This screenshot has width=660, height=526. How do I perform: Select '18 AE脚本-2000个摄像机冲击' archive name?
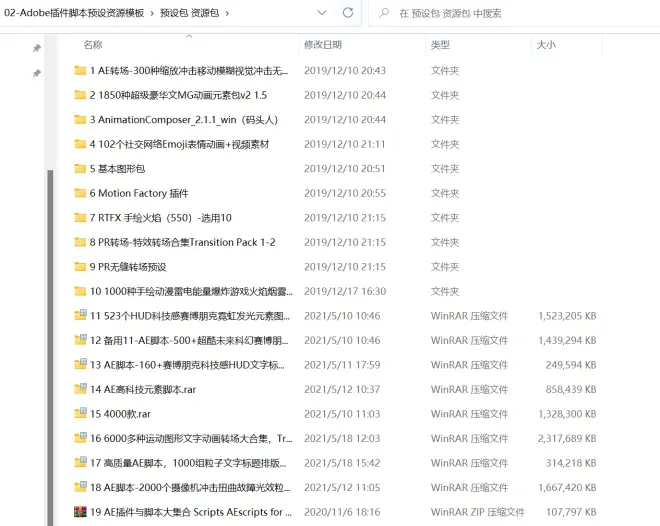[190, 487]
